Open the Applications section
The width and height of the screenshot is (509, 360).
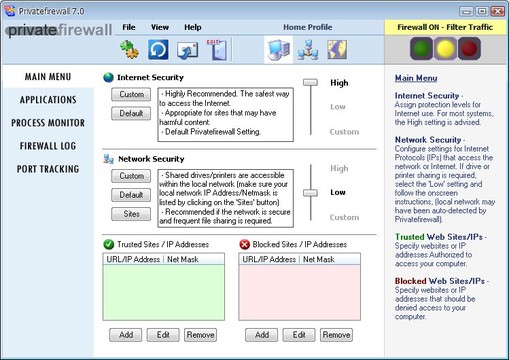point(48,100)
